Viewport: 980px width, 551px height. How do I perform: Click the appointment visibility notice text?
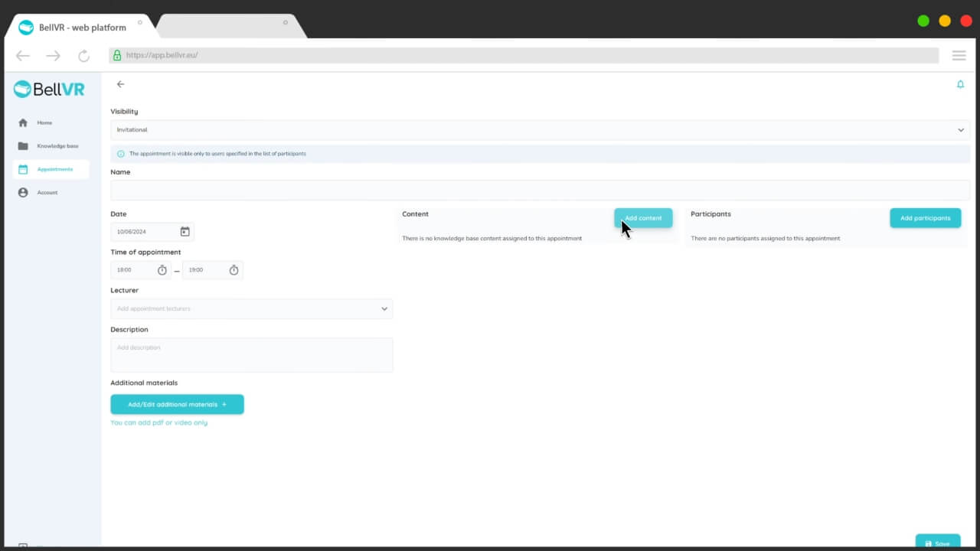pos(217,154)
